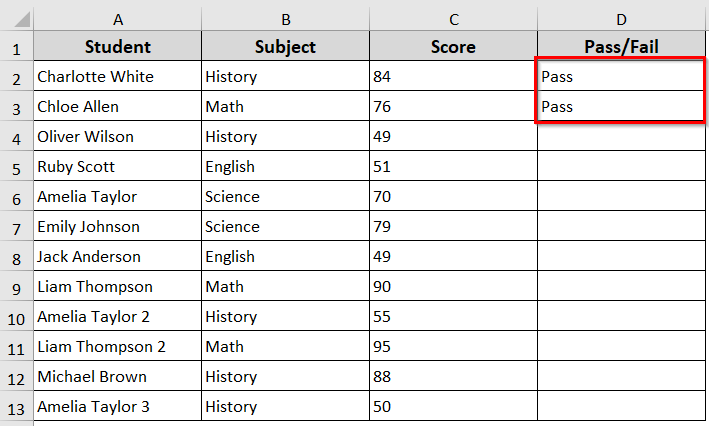Click the score 88 cell for Michael Brown
Screen dimensions: 709x426
point(453,377)
